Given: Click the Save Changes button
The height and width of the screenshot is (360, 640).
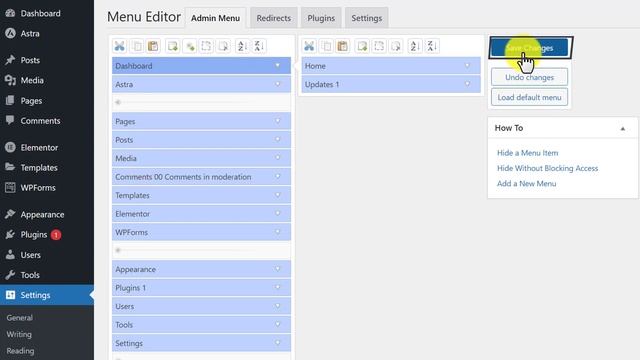Looking at the screenshot, I should point(529,48).
